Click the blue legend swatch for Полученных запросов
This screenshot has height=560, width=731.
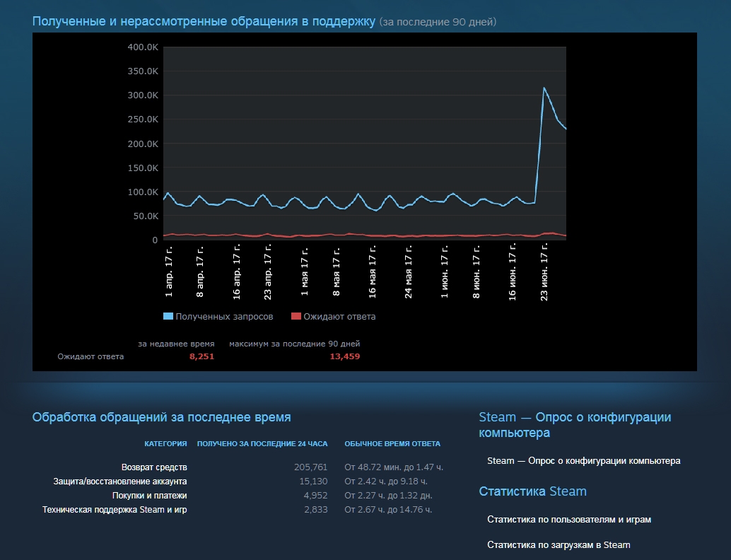[168, 317]
